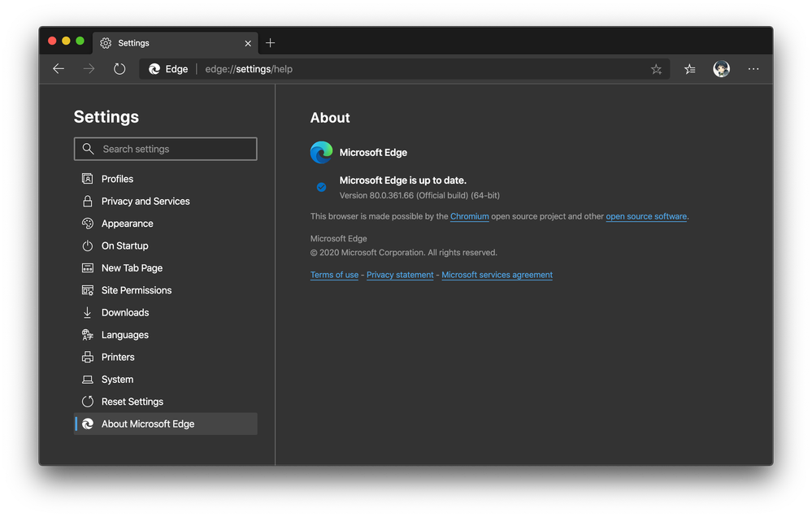Click the Languages icon

click(x=88, y=335)
